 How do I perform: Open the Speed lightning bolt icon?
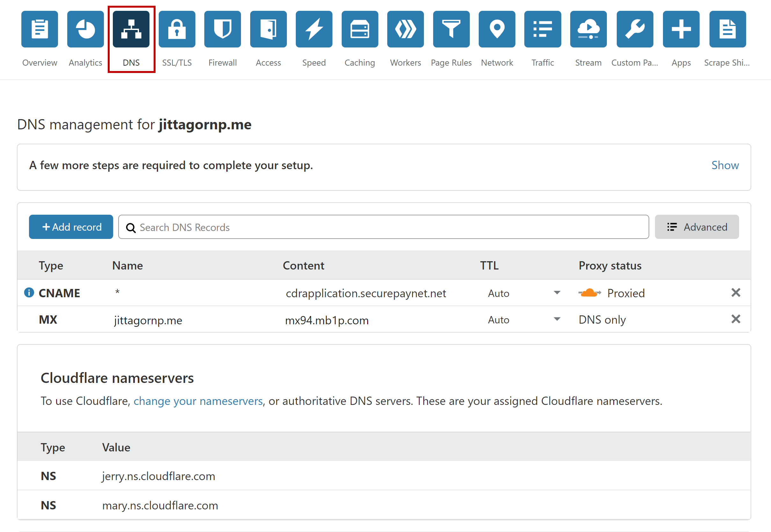pos(314,29)
